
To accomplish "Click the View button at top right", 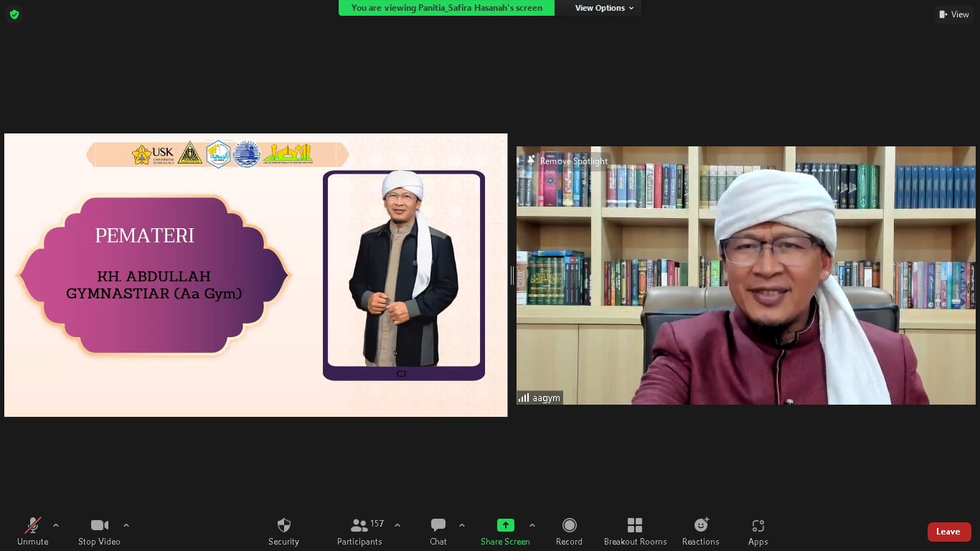I will point(953,14).
